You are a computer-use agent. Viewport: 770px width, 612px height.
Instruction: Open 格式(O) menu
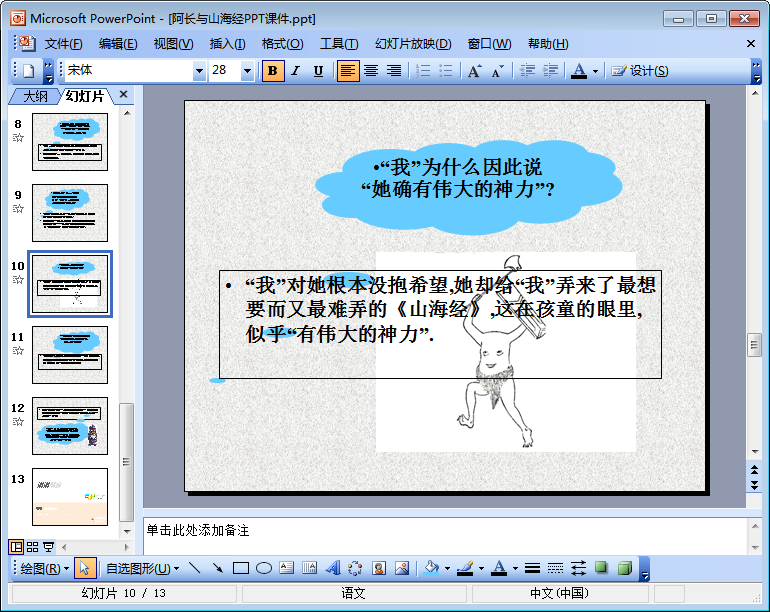coord(282,44)
